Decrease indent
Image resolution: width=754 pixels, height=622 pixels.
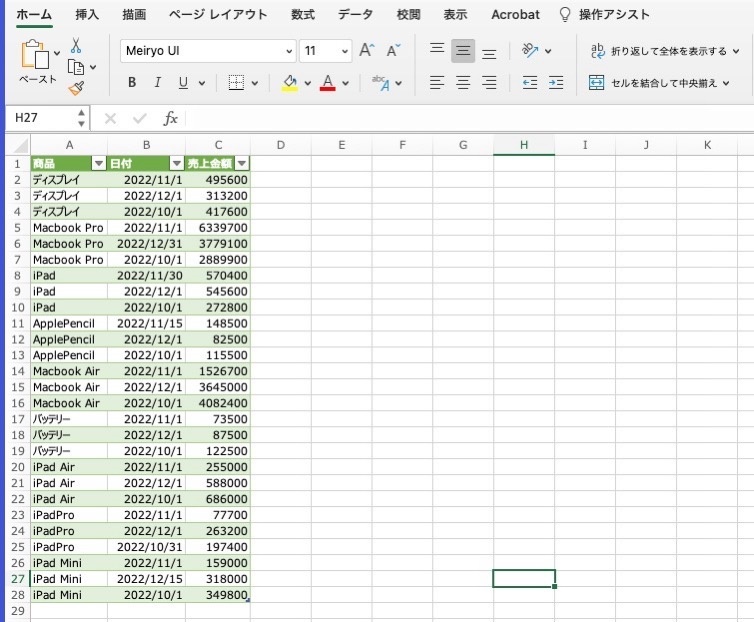[x=530, y=83]
